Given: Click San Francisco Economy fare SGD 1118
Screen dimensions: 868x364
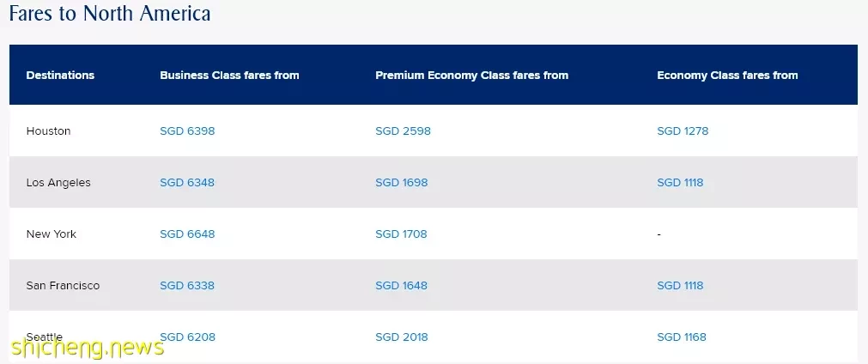Looking at the screenshot, I should tap(680, 285).
